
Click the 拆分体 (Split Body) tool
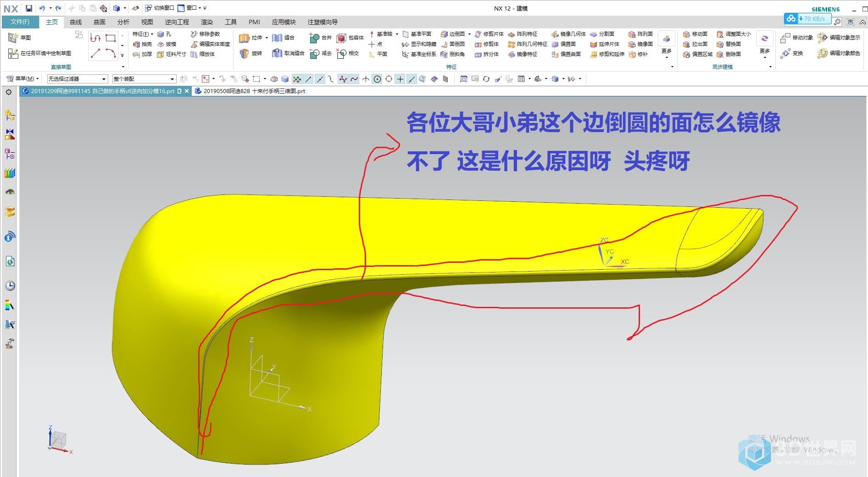click(487, 54)
